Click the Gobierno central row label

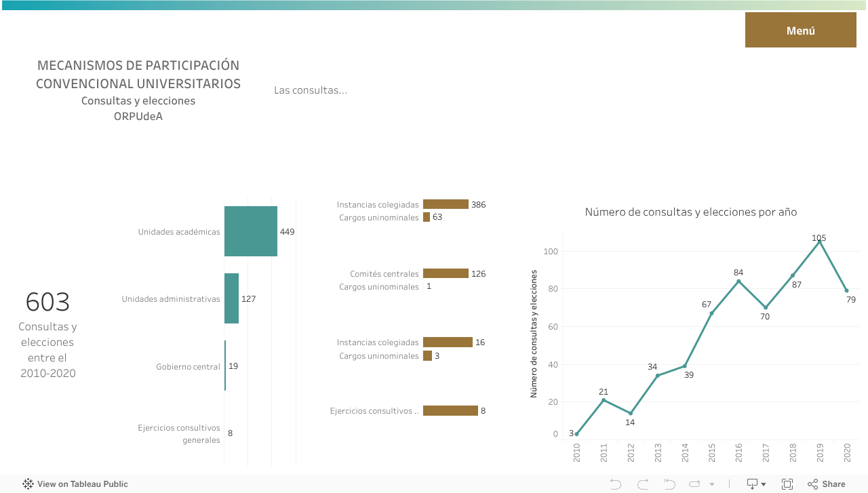click(188, 367)
